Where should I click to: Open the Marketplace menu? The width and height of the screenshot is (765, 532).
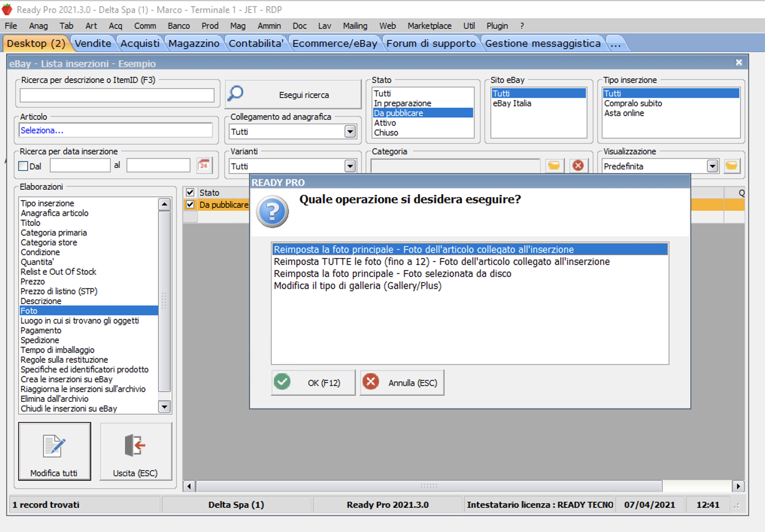(430, 26)
